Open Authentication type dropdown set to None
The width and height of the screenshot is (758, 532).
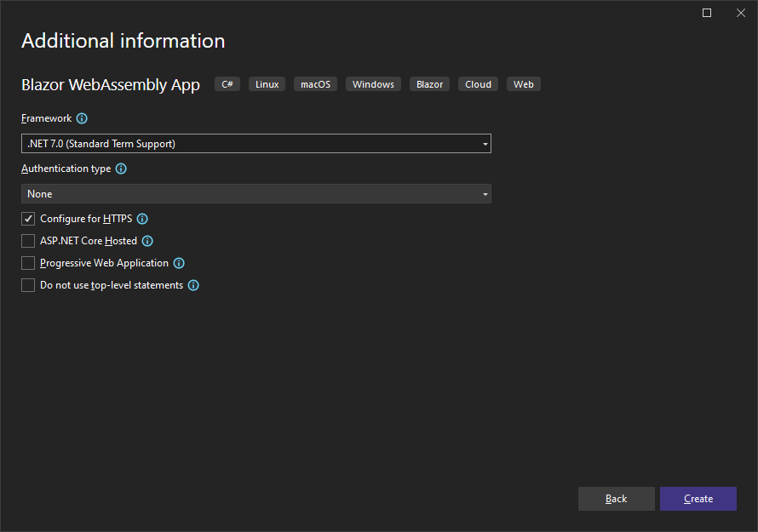(256, 194)
